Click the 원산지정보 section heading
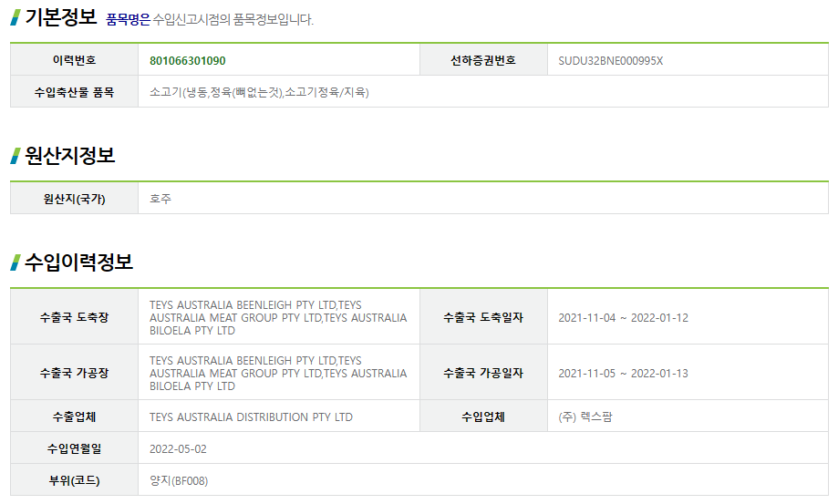Viewport: 838px width, 504px height. [x=70, y=155]
